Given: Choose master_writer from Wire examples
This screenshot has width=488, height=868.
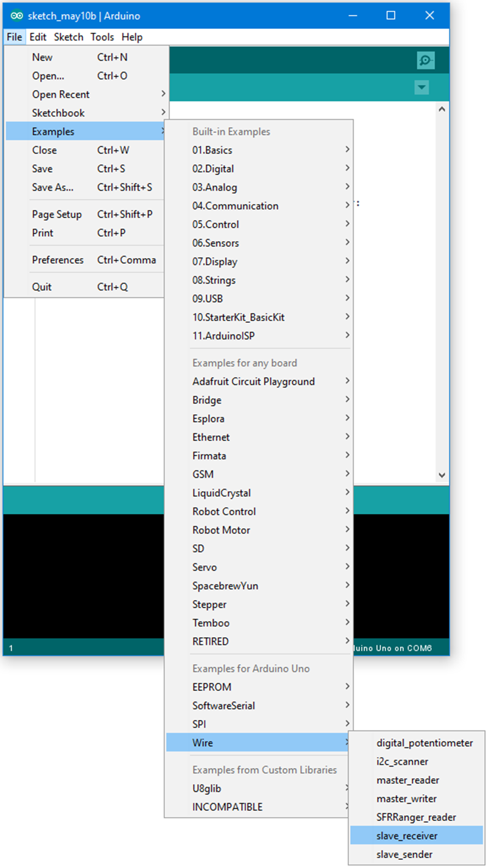Looking at the screenshot, I should pyautogui.click(x=406, y=799).
